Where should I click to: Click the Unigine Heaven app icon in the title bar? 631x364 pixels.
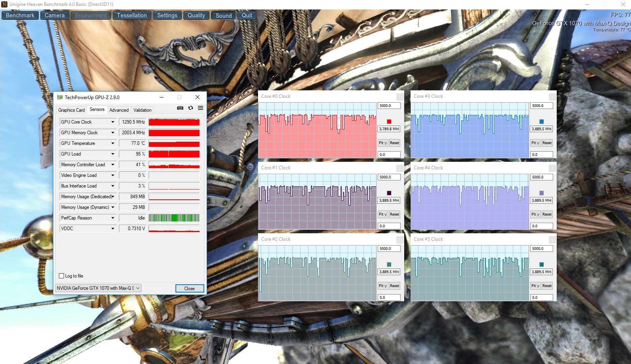pos(4,4)
